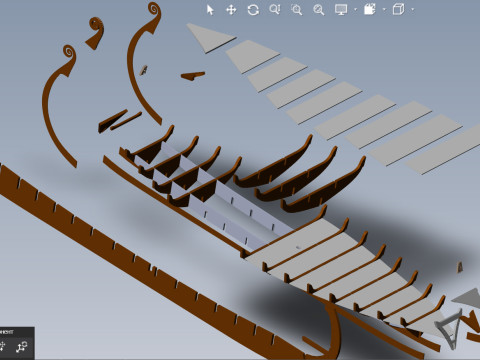Expand the display settings dropdown arrow
480x360 pixels.
(x=355, y=10)
